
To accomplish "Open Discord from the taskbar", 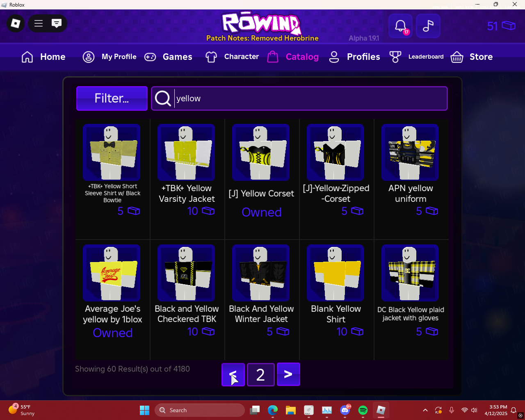I will [x=345, y=410].
